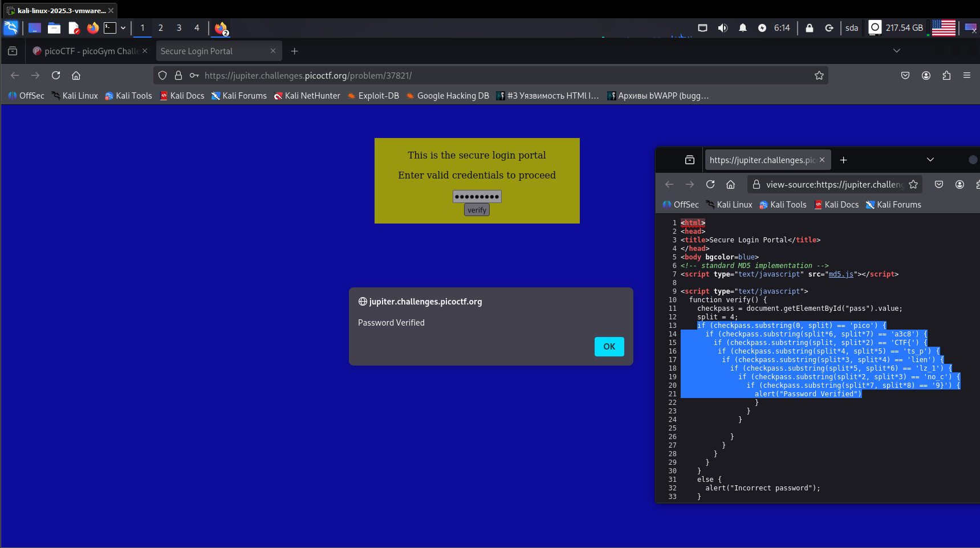Open the Firefox account icon
This screenshot has height=548, width=980.
pyautogui.click(x=926, y=75)
